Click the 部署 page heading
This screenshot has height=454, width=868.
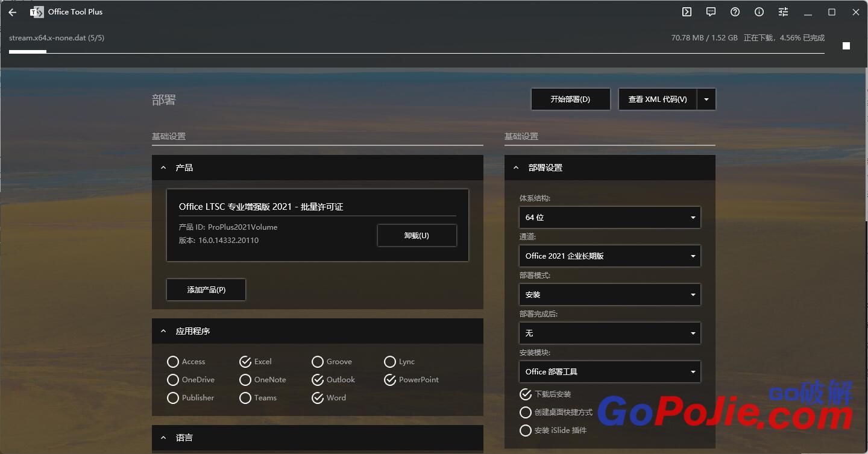[x=164, y=100]
